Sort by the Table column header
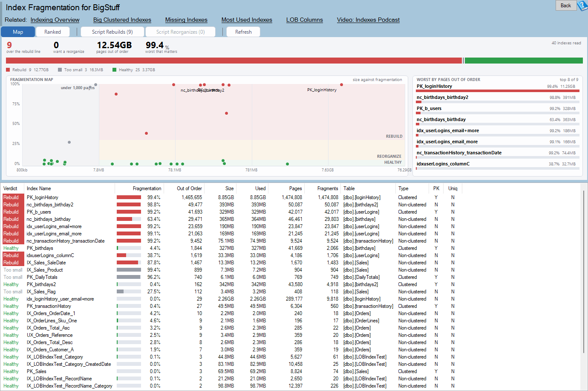Image resolution: width=588 pixels, height=391 pixels. 368,188
